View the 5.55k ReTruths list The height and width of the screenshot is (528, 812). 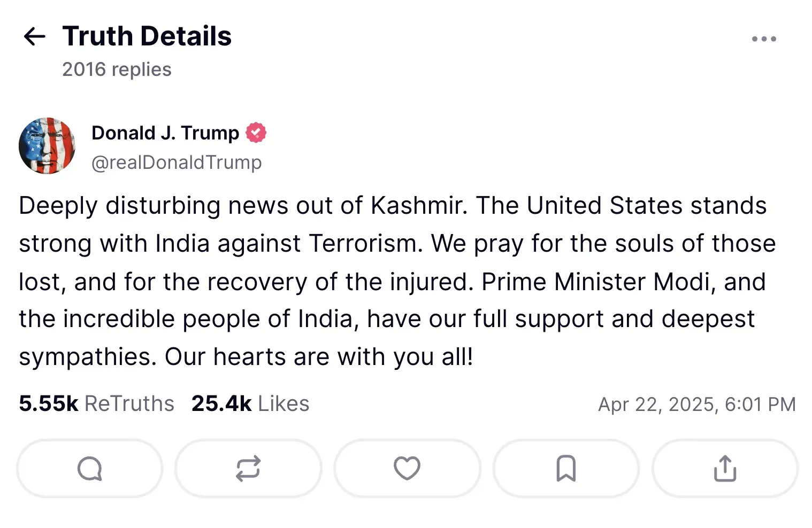coord(97,404)
